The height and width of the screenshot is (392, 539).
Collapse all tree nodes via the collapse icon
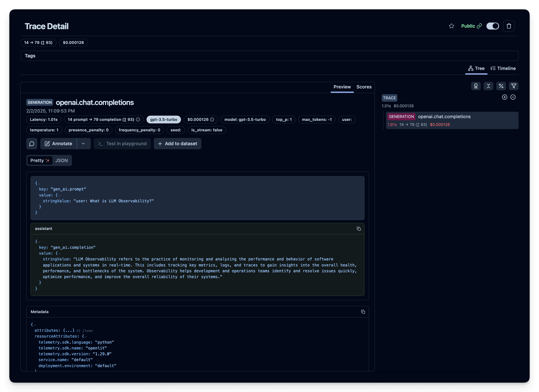pos(488,86)
